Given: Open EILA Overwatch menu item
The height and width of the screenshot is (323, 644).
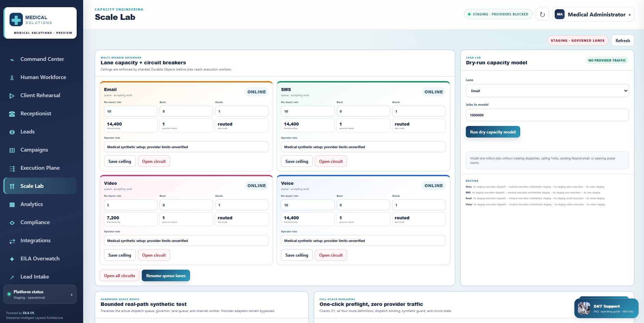Looking at the screenshot, I should pos(40,259).
